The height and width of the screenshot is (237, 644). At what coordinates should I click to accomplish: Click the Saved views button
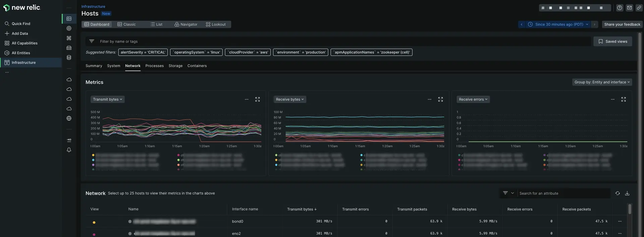coord(612,42)
